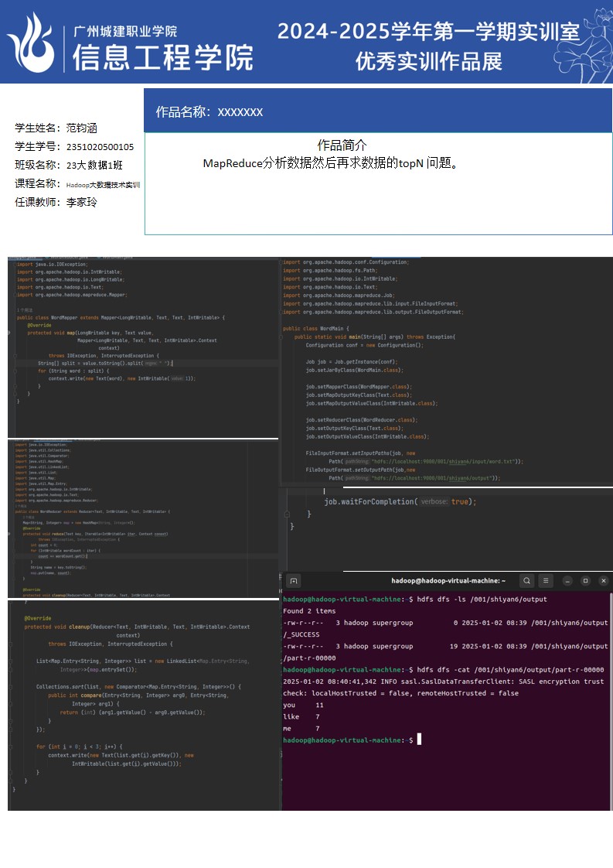Close the hadoop terminal window
The image size is (613, 868).
[603, 581]
